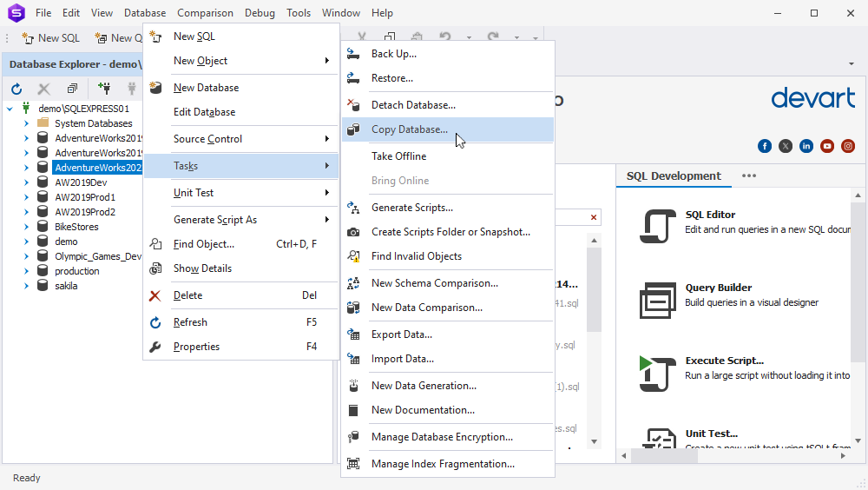This screenshot has height=490, width=868.
Task: Open Properties from context menu
Action: click(x=240, y=347)
